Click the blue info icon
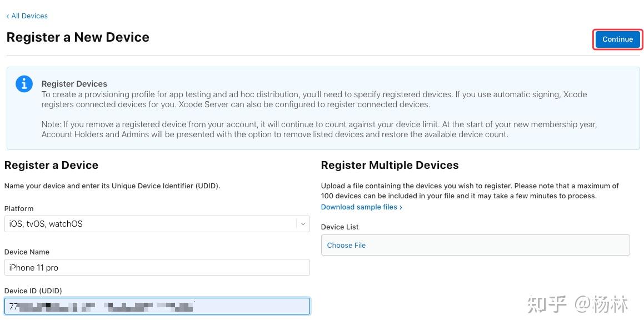Viewport: 644px width, 330px height. click(24, 84)
